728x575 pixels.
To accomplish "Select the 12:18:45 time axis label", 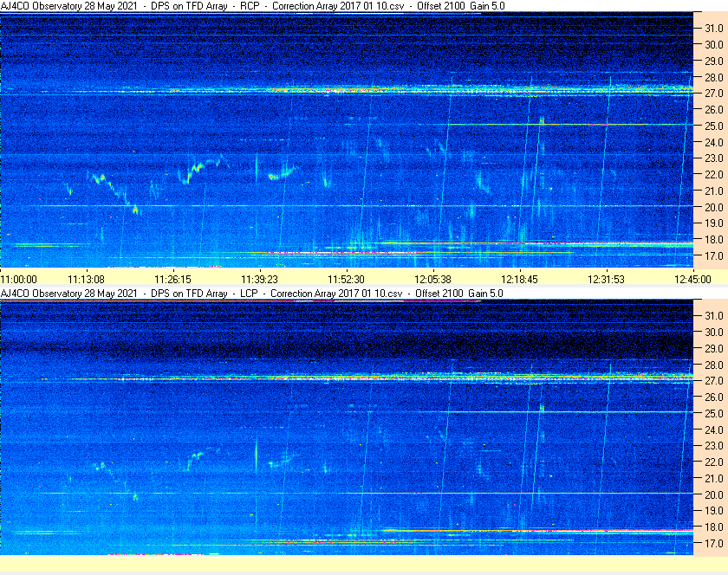I will point(519,280).
